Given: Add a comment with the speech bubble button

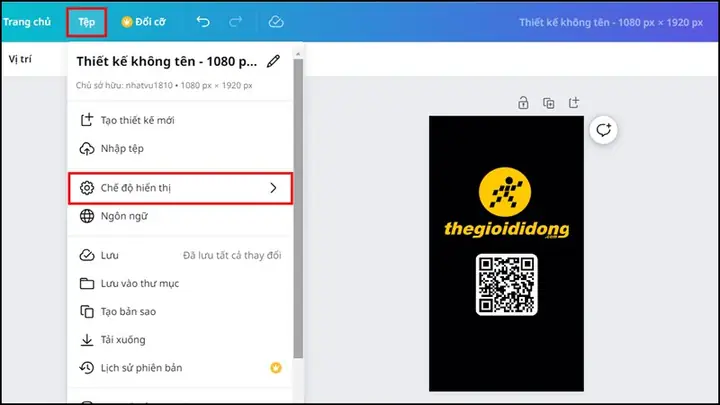Looking at the screenshot, I should 603,130.
